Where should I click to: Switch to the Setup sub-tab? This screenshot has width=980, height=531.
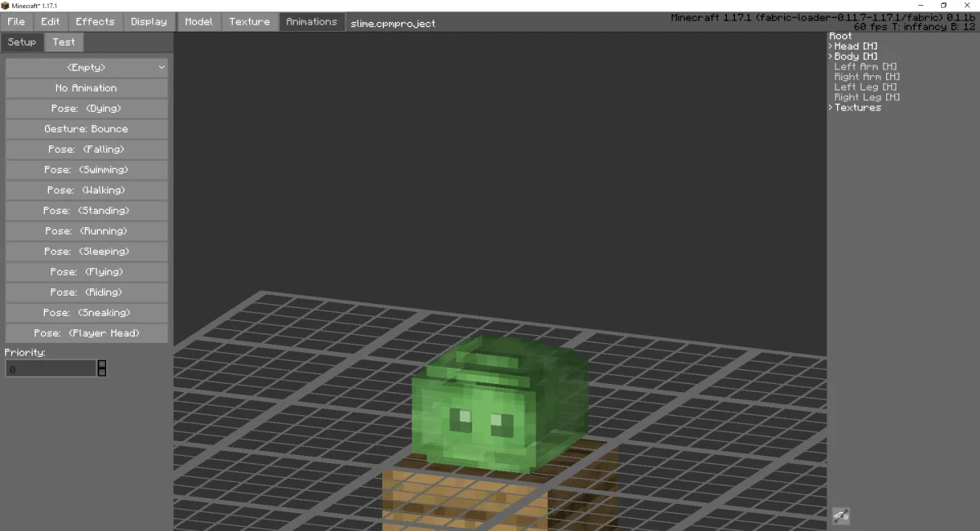22,42
